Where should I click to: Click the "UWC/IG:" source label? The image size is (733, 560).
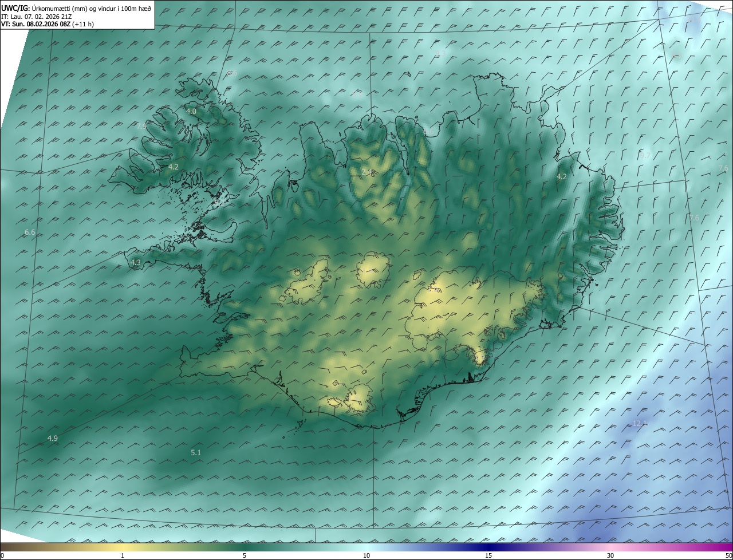click(16, 8)
